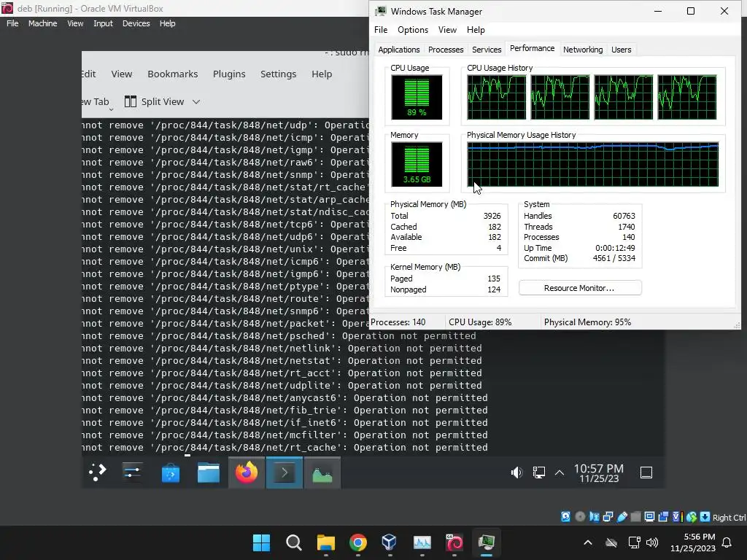Open System Monitor task in guest panel
Screen dimensions: 747x560
click(x=322, y=472)
